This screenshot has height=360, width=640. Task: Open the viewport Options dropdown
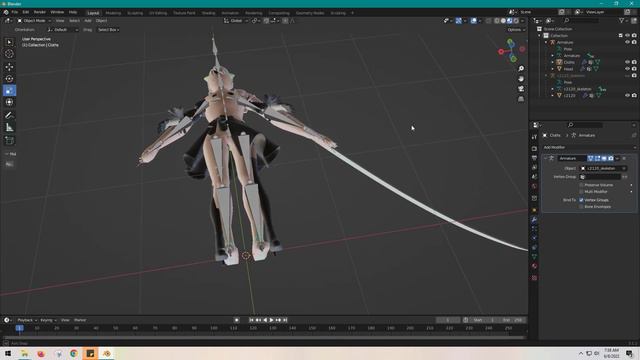point(516,30)
